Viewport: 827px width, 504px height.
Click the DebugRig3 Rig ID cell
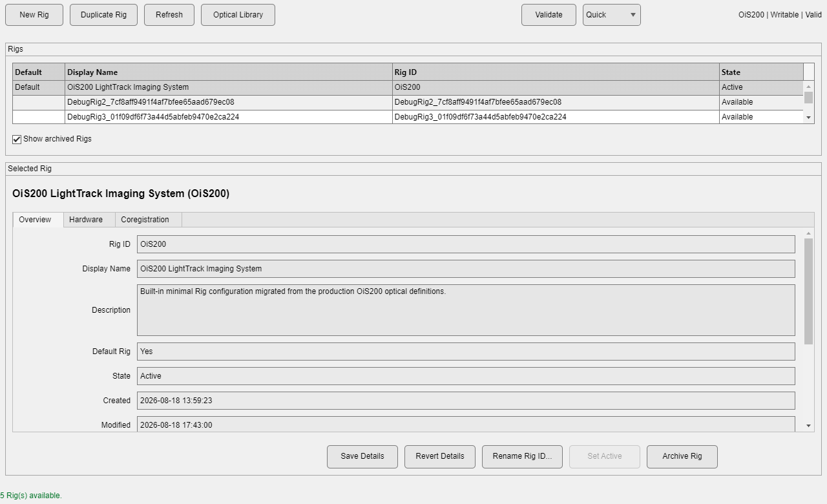tap(556, 117)
